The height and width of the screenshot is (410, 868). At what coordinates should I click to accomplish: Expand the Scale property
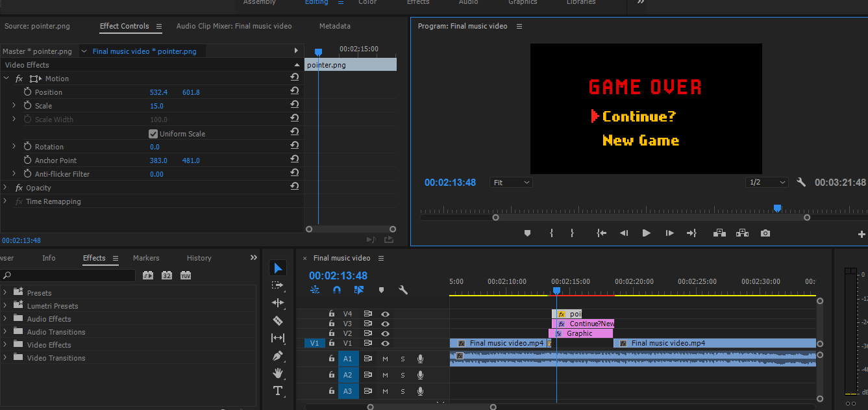point(14,105)
